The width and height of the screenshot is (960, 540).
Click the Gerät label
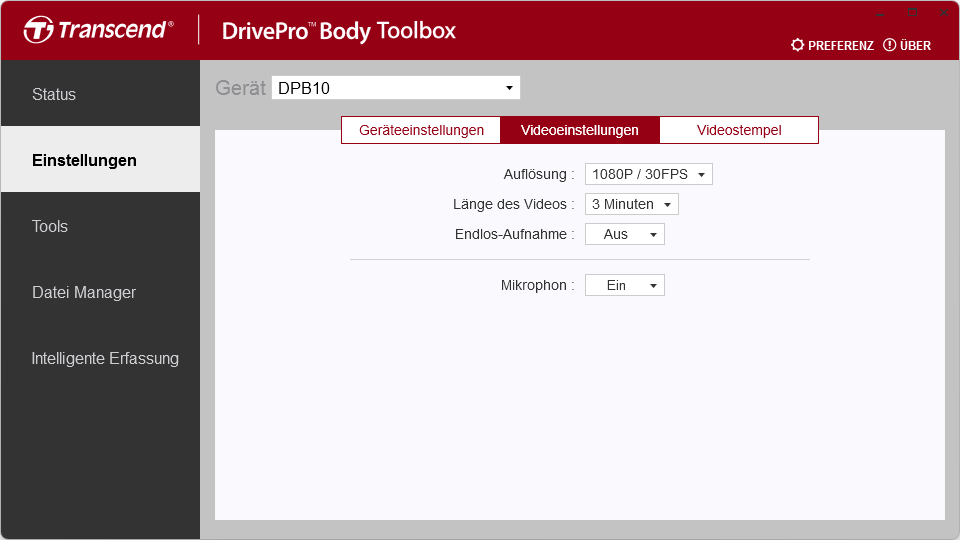click(x=241, y=88)
